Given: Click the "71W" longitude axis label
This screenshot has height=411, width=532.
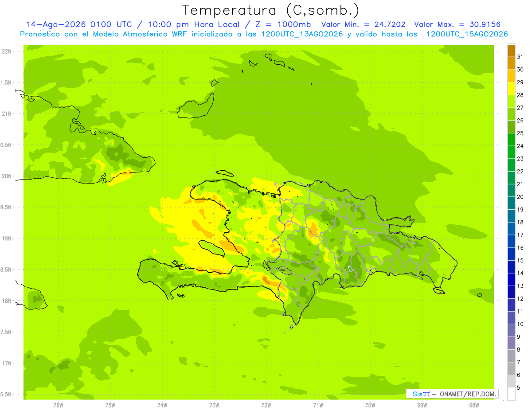Looking at the screenshot, I should pyautogui.click(x=318, y=405).
